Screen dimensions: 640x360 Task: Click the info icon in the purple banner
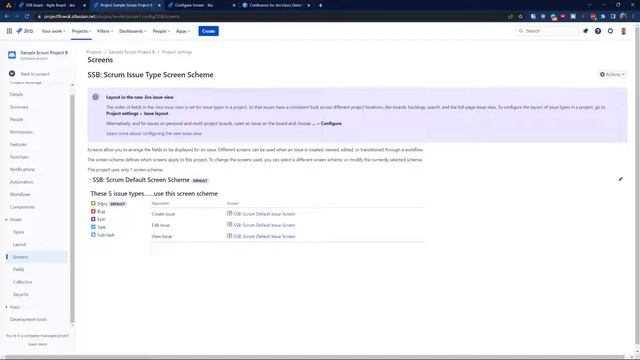(x=96, y=97)
